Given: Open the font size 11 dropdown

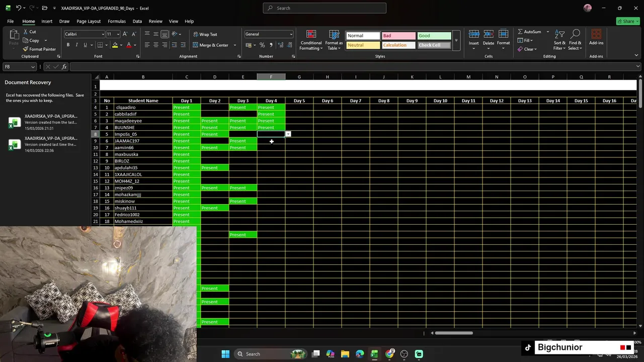Looking at the screenshot, I should coord(118,34).
